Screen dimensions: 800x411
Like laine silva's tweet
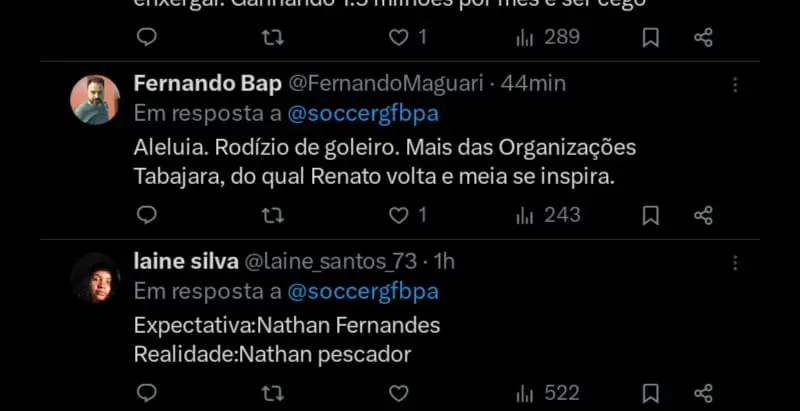[399, 393]
